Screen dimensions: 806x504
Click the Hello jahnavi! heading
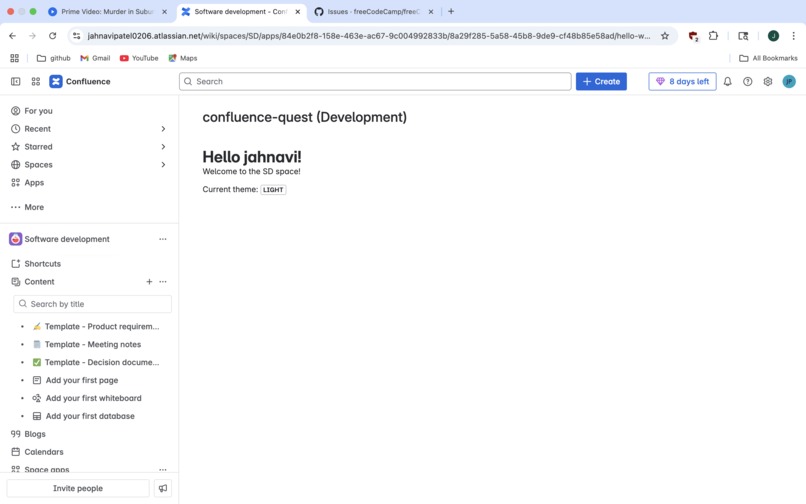pos(252,156)
